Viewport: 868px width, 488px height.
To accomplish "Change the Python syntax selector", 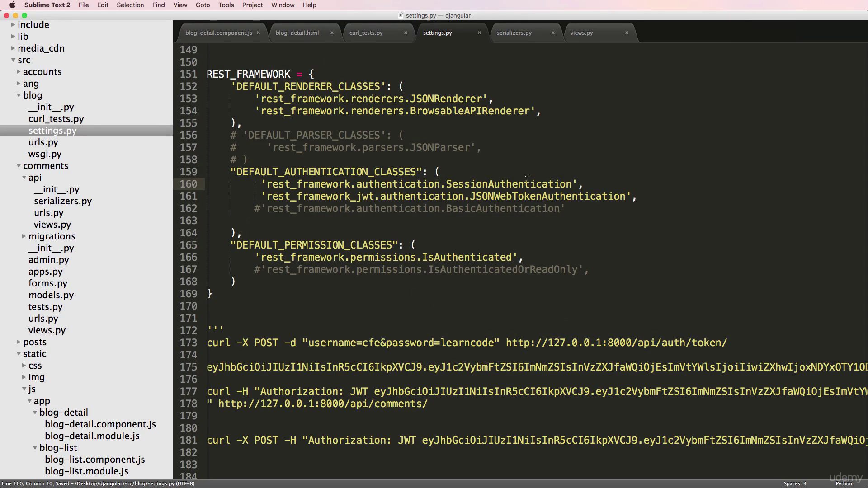I will point(844,483).
